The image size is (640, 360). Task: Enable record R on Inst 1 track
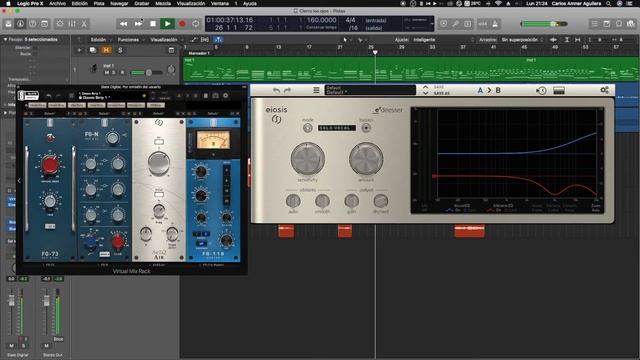(122, 73)
